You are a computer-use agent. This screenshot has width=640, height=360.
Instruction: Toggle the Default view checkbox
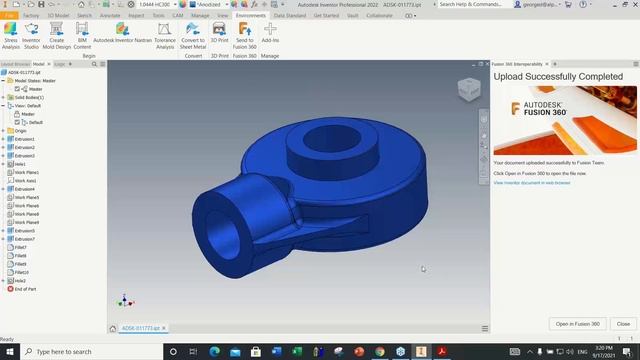(x=17, y=122)
